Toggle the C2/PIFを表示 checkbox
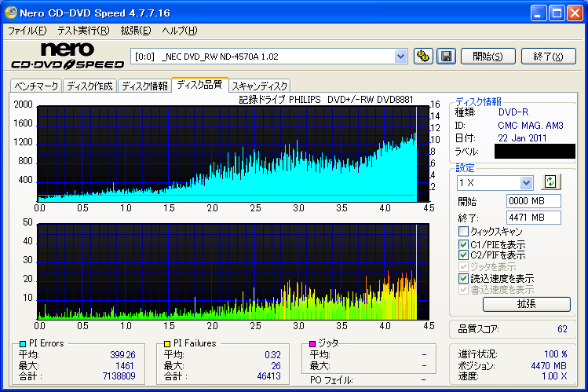Screen dimensions: 588x392 463,255
